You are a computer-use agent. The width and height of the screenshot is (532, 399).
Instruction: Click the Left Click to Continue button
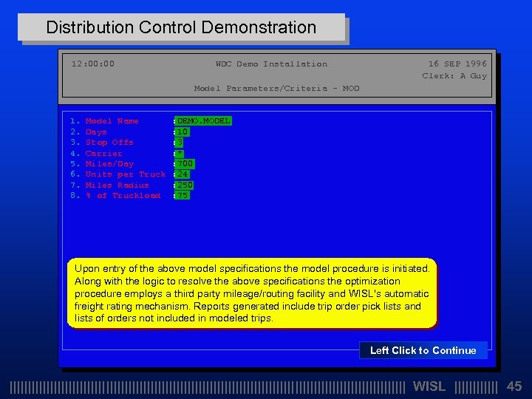click(x=423, y=350)
